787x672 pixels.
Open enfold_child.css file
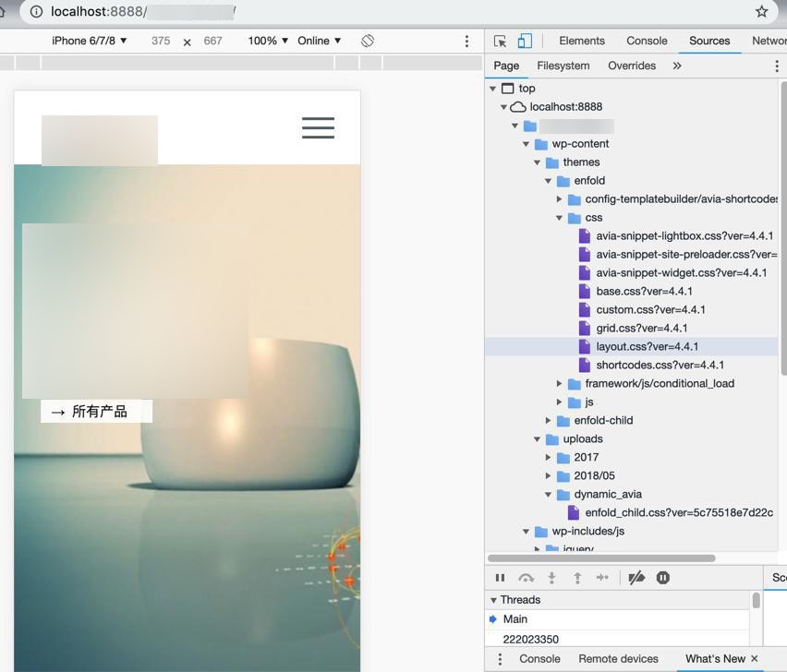tap(679, 512)
